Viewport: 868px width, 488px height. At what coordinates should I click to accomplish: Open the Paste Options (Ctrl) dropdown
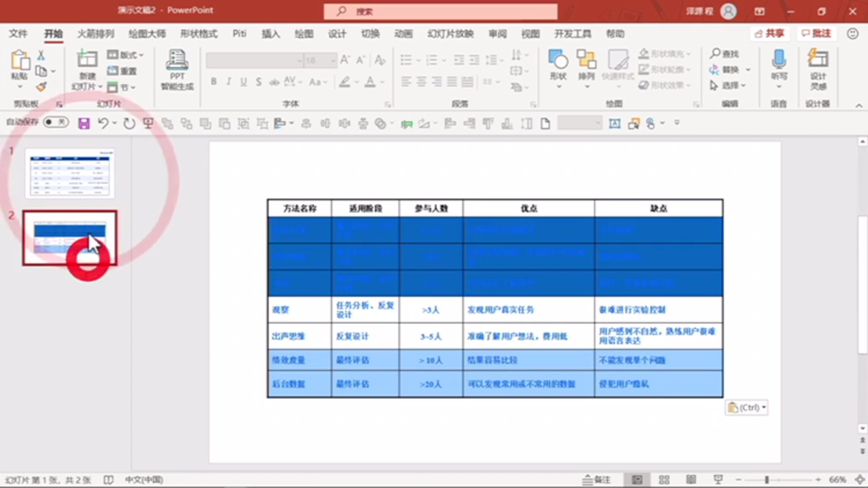click(747, 407)
